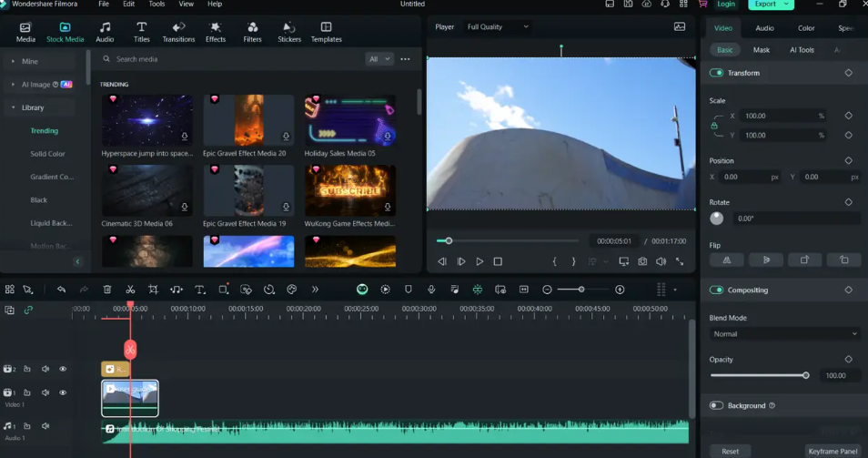Viewport: 868px width, 458px height.
Task: Open the Tools menu
Action: click(x=156, y=5)
